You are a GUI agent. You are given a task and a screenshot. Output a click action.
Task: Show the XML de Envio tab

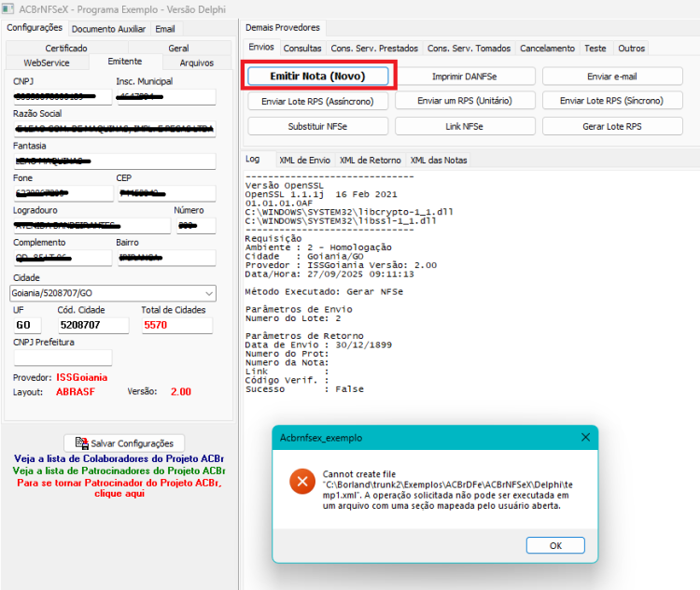[x=304, y=161]
